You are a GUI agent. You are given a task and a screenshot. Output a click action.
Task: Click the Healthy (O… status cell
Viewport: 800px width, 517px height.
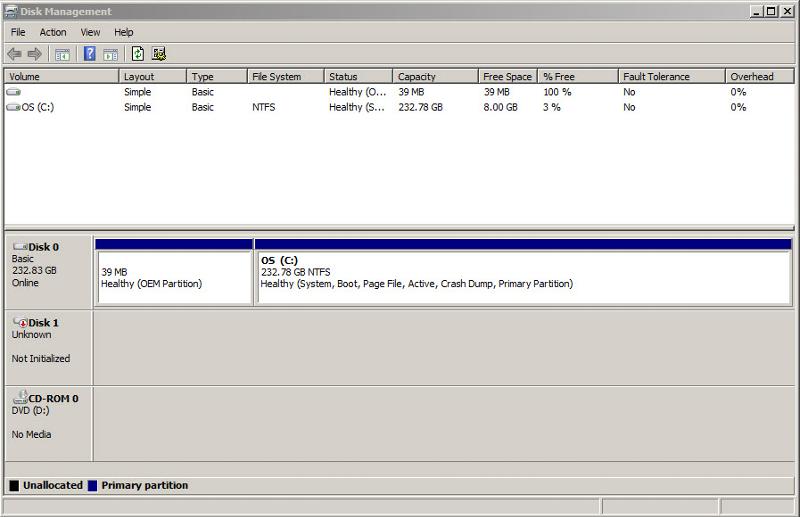(358, 92)
